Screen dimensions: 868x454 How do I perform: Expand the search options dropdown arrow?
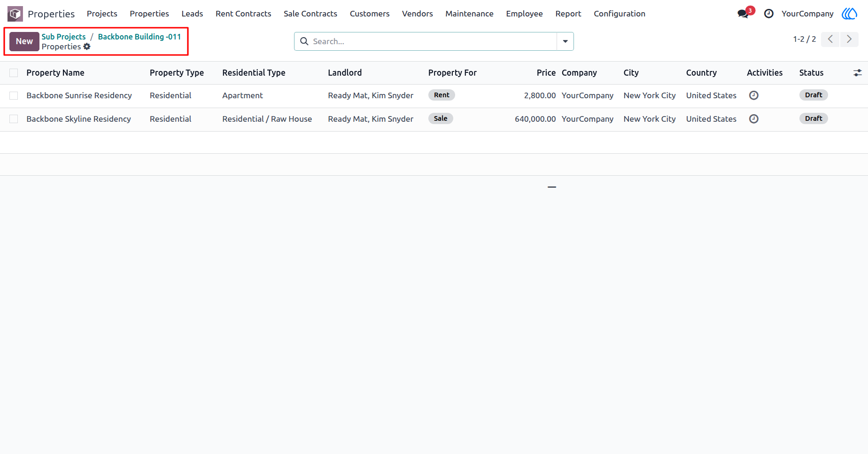[x=565, y=41]
